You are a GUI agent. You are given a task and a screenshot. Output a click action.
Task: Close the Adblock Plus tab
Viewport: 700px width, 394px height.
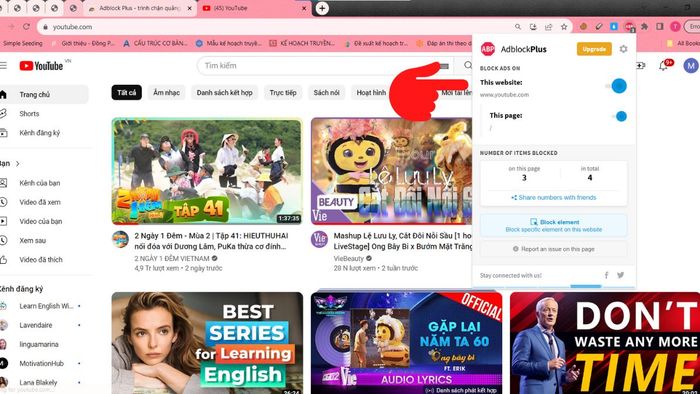click(x=189, y=8)
